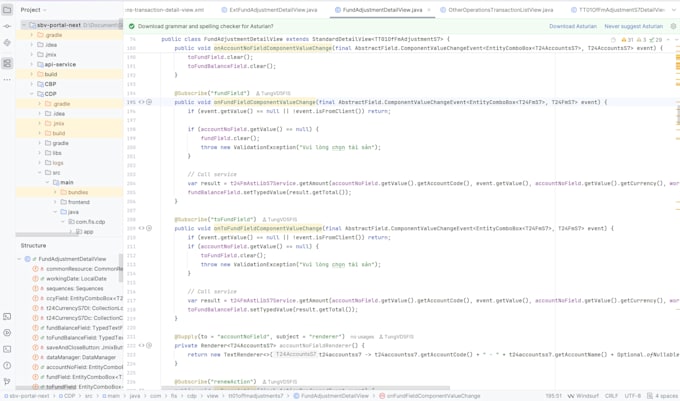Image resolution: width=680 pixels, height=401 pixels.
Task: Change UTF-8 file encoding setting
Action: click(x=632, y=396)
